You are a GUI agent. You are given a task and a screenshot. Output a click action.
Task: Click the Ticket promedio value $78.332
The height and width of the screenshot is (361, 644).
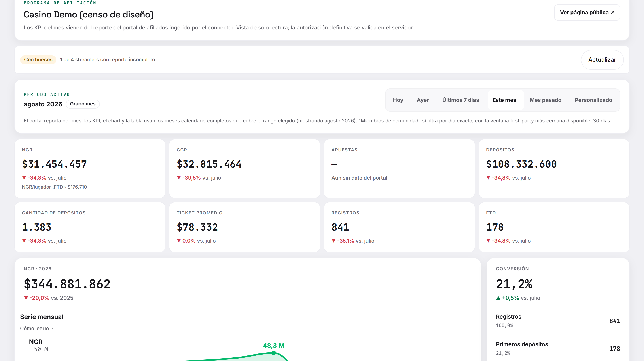pyautogui.click(x=197, y=227)
